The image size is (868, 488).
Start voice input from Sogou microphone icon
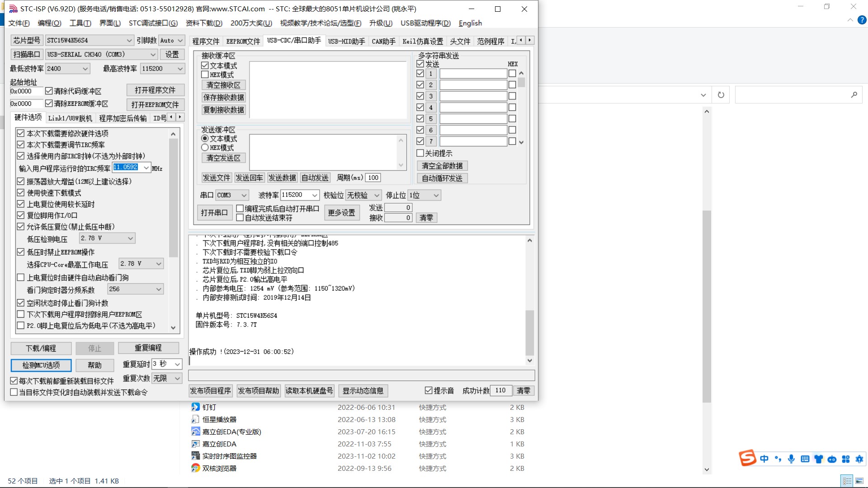click(x=791, y=459)
